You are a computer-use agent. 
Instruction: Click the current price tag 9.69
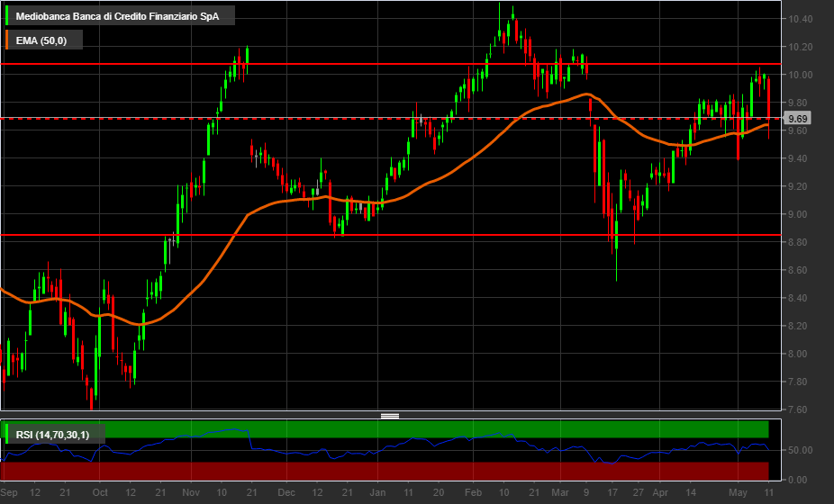[x=797, y=119]
